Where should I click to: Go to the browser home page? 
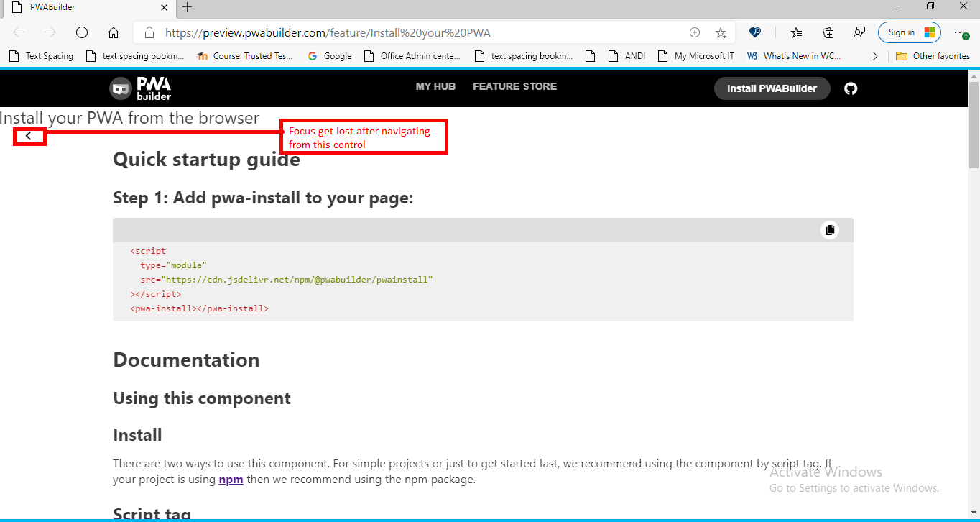pos(114,32)
